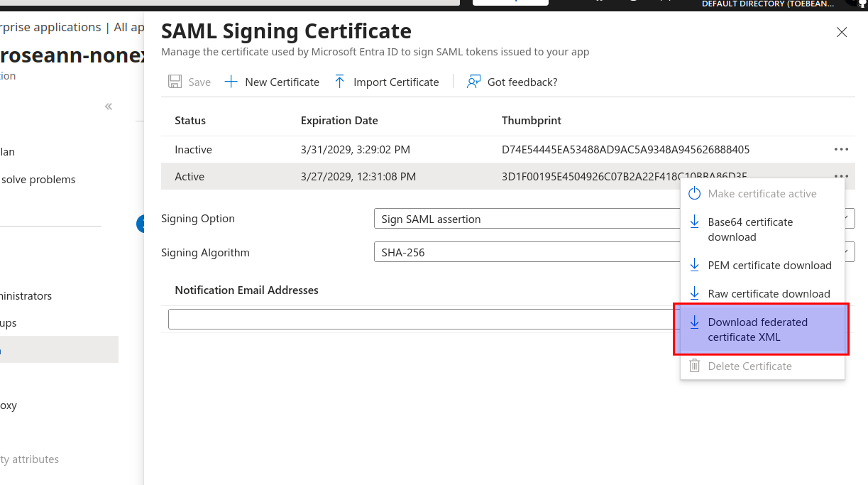Click the Import Certificate upload icon

(x=340, y=81)
